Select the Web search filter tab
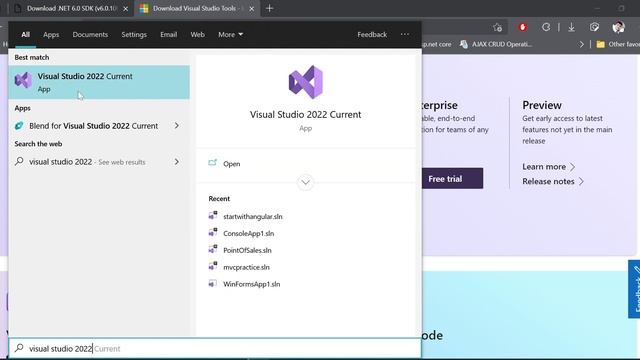Image resolution: width=640 pixels, height=360 pixels. pos(198,35)
